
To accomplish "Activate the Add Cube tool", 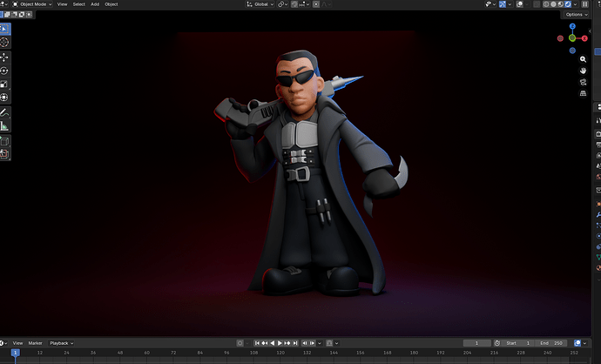I will (4, 141).
